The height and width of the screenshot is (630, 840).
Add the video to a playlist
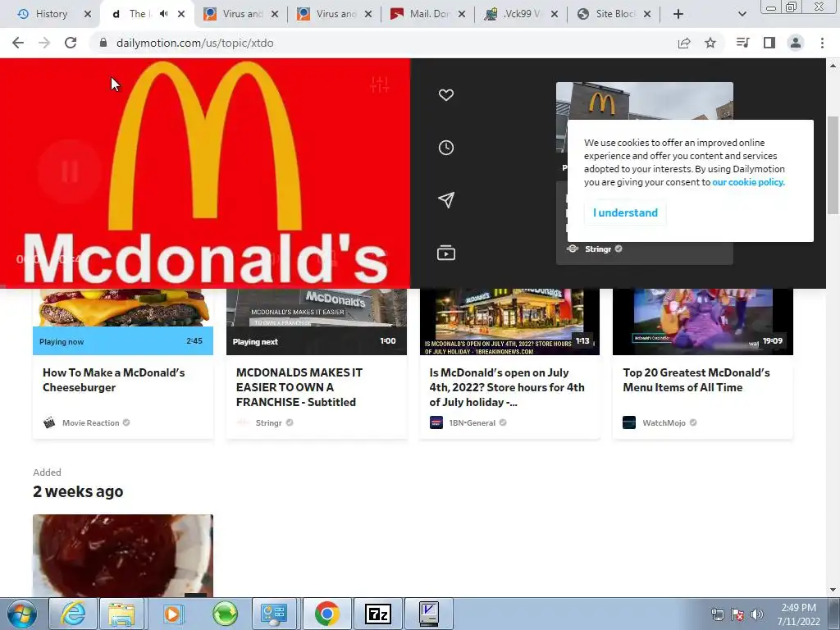pos(445,253)
